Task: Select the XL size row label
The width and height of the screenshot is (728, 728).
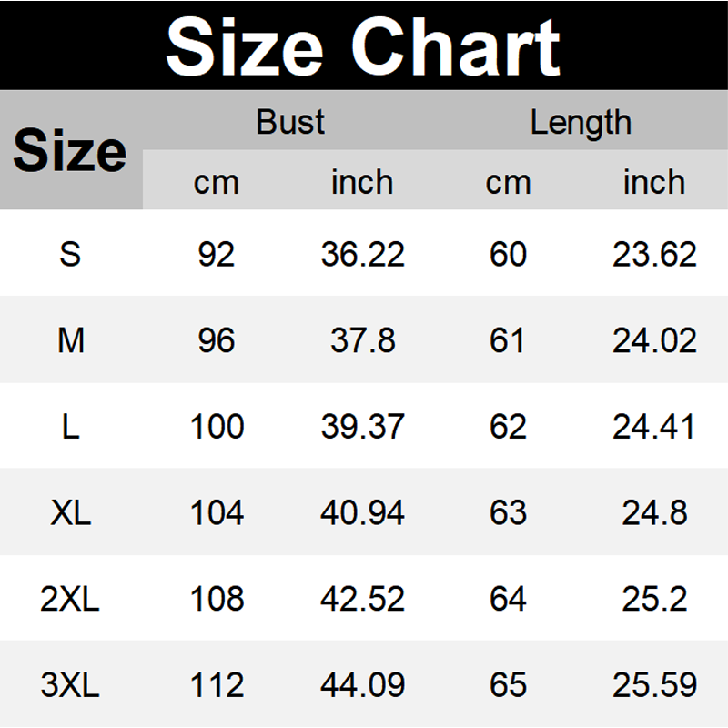Action: [x=70, y=513]
